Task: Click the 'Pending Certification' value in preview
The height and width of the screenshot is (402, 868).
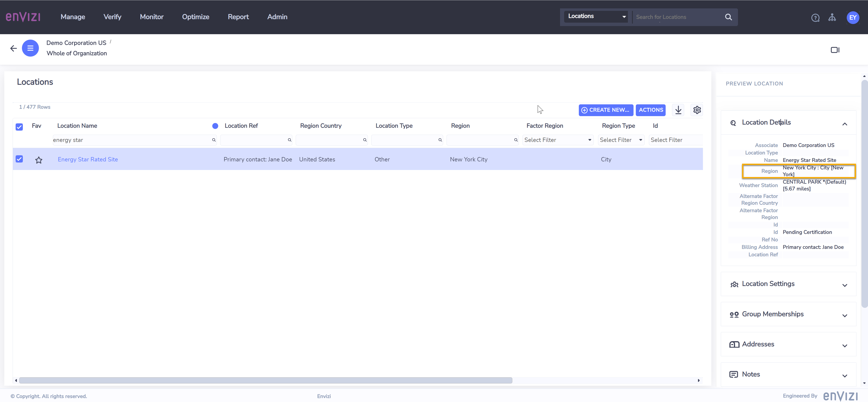Action: coord(807,232)
